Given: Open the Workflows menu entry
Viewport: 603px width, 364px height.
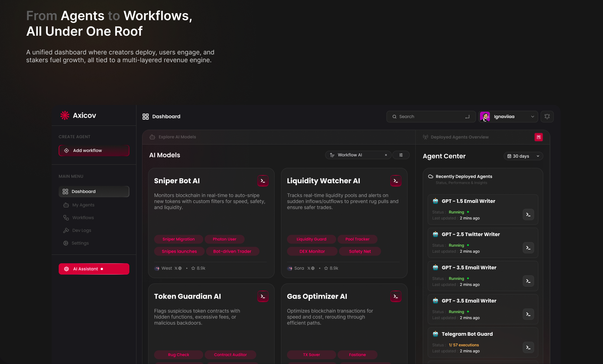Looking at the screenshot, I should 83,217.
